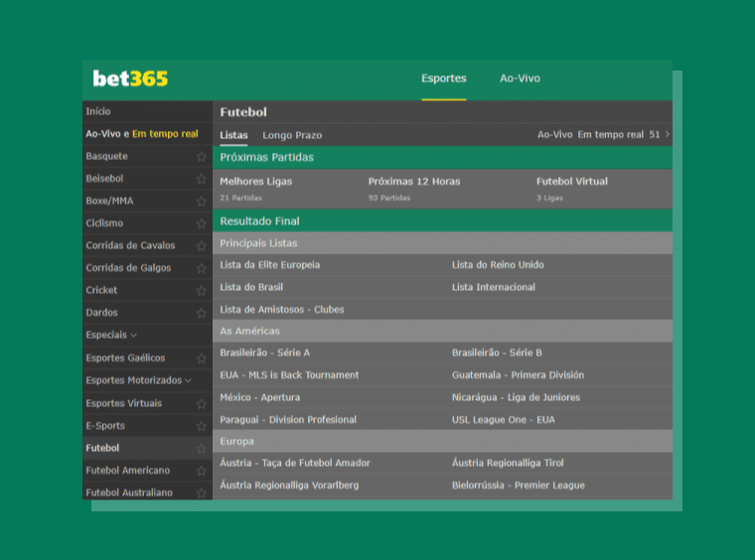This screenshot has height=560, width=755.
Task: Favorite Boxe/MMA with its star icon
Action: [202, 202]
